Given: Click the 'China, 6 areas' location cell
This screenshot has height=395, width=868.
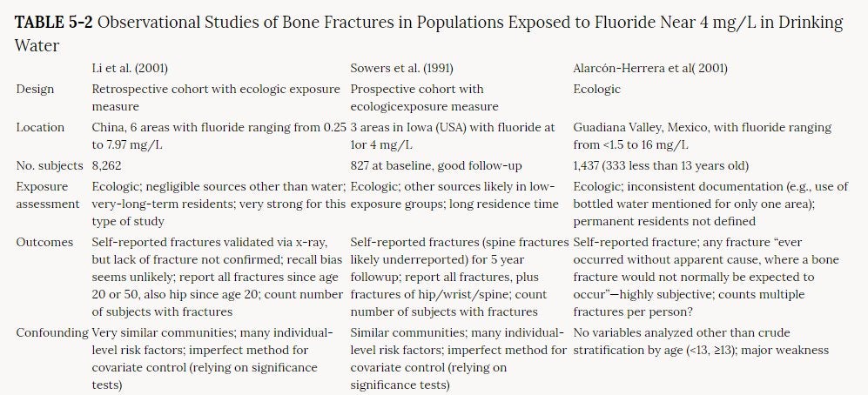Looking at the screenshot, I should (219, 136).
